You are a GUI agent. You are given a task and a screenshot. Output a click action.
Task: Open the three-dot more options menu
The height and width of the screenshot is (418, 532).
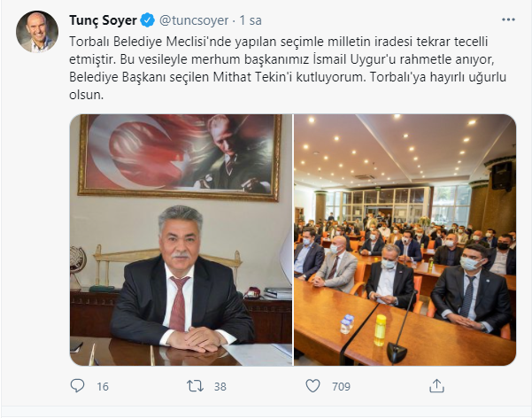508,19
